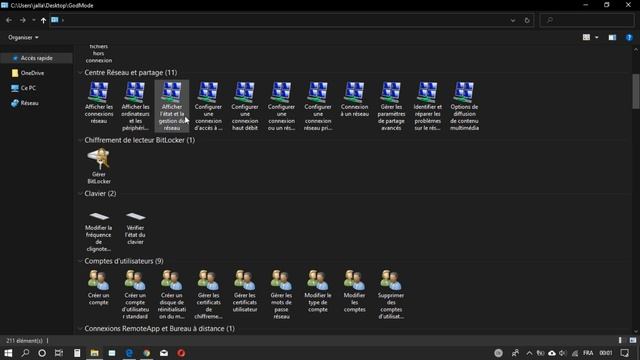The image size is (640, 360).
Task: Open Afficher les ordinateurs et les périphériques
Action: pos(135,106)
